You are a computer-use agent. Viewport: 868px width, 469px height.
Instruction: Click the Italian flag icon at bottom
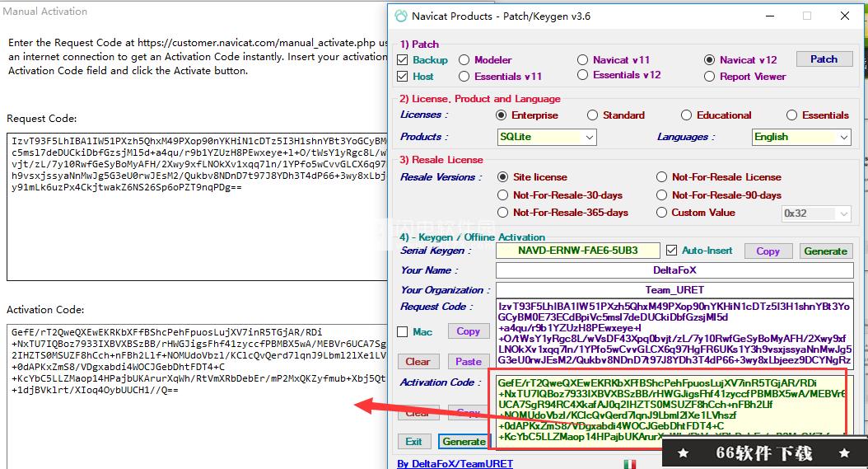[629, 465]
